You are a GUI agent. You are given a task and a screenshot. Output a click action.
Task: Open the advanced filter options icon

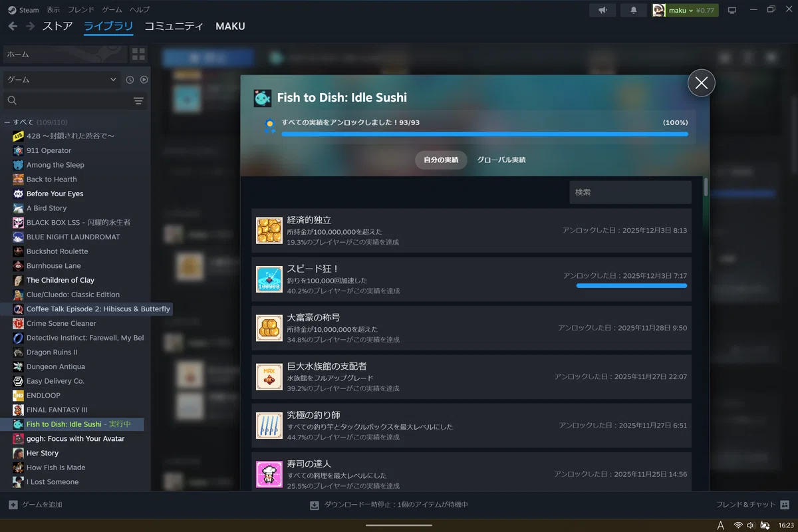[x=138, y=100]
